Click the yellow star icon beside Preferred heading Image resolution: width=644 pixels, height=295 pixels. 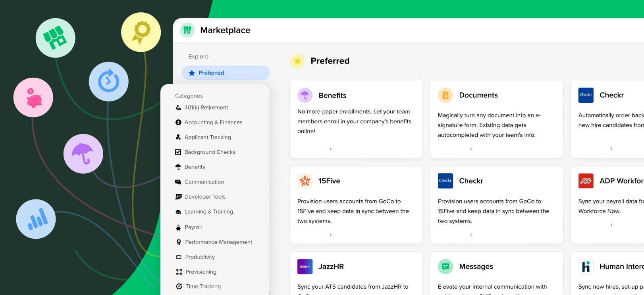pos(297,61)
